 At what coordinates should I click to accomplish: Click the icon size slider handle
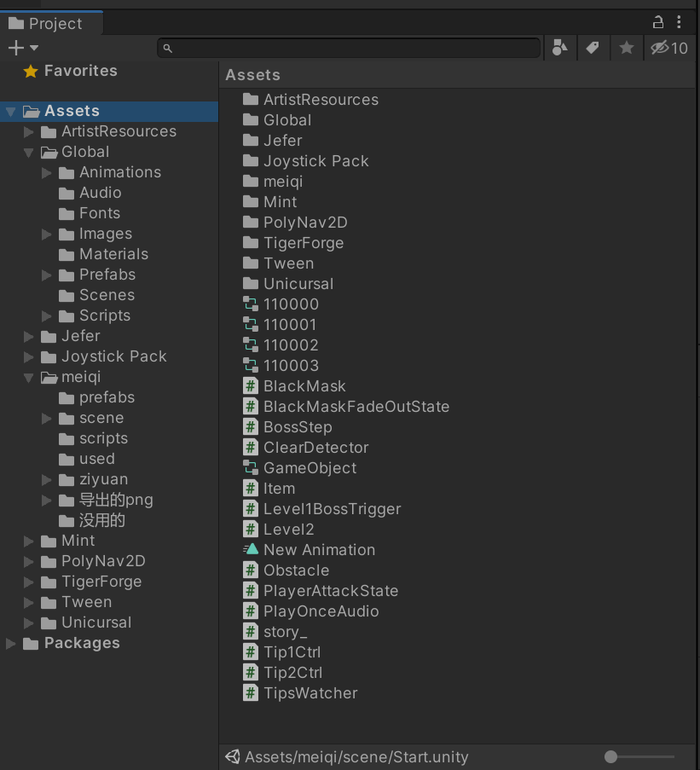(x=610, y=756)
